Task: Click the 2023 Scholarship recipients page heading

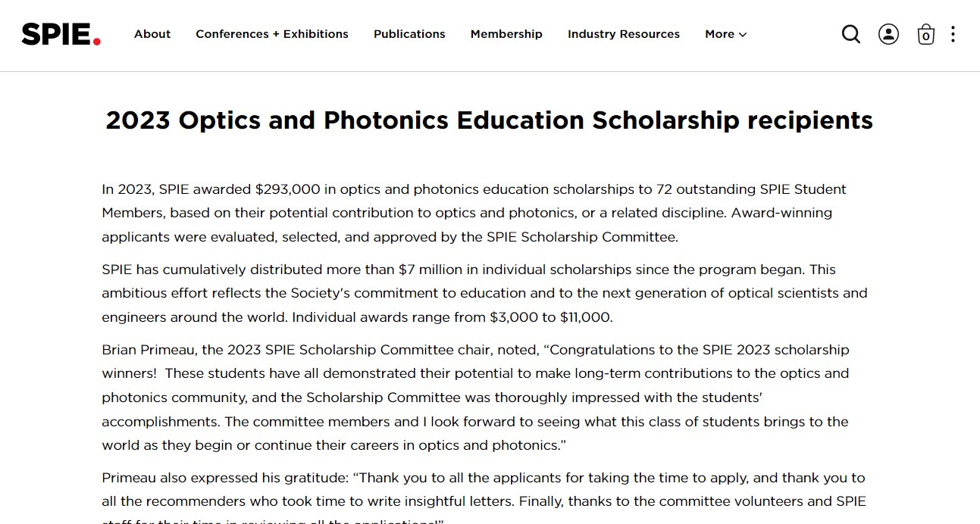Action: tap(490, 120)
